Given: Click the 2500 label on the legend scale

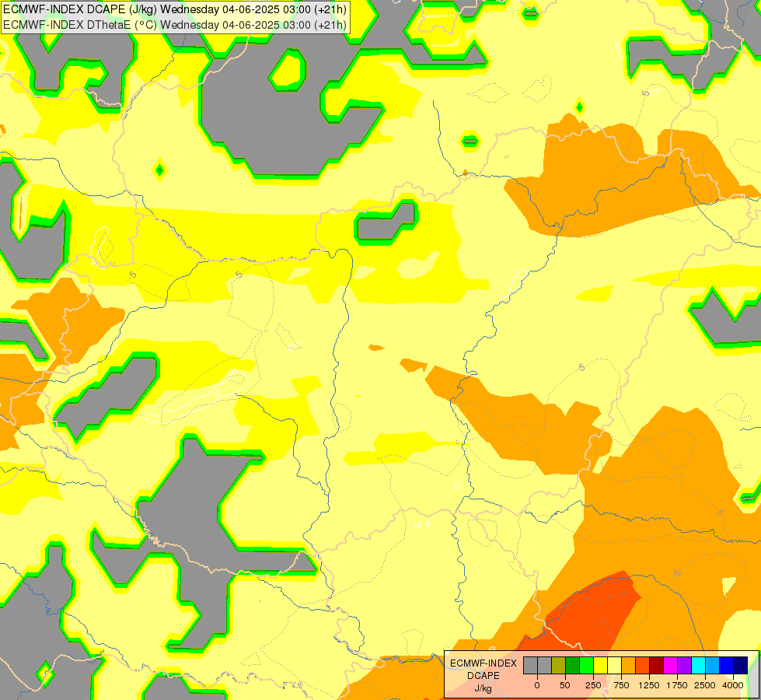Looking at the screenshot, I should pyautogui.click(x=705, y=685).
